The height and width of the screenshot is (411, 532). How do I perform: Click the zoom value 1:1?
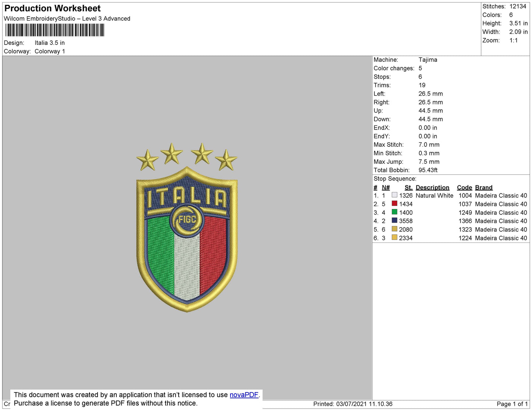514,40
